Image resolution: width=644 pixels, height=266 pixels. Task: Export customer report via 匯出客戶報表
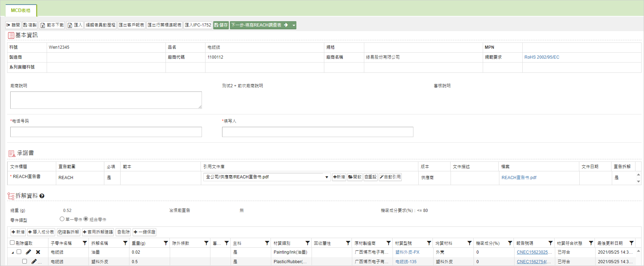click(132, 25)
